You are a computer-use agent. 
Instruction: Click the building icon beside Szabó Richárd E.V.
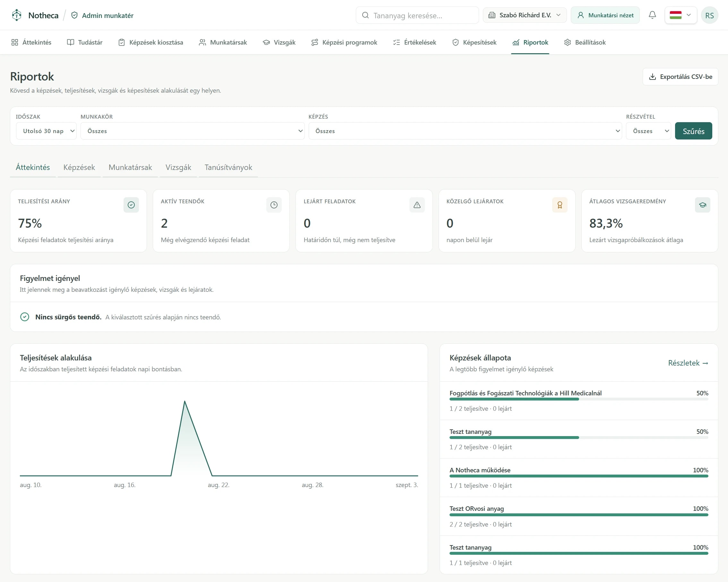click(x=492, y=15)
